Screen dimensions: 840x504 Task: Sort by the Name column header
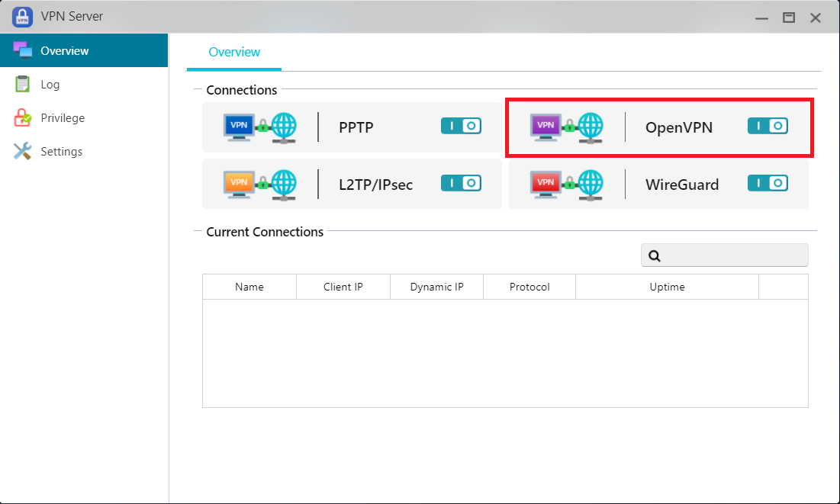click(249, 287)
